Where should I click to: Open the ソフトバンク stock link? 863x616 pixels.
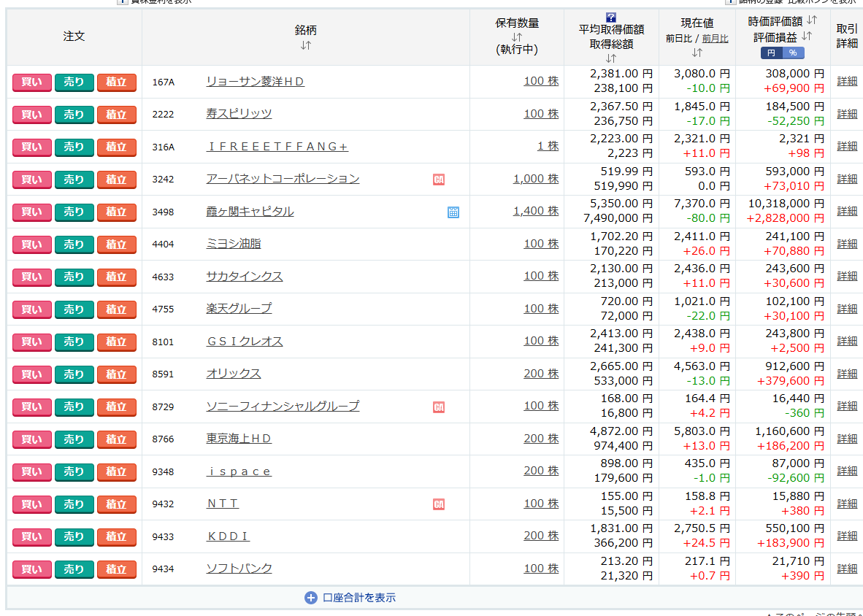tap(239, 568)
